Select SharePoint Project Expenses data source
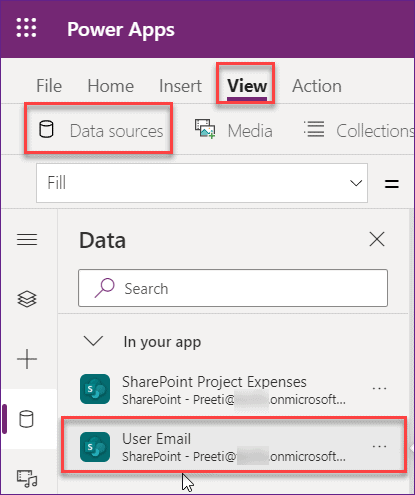 pyautogui.click(x=233, y=389)
